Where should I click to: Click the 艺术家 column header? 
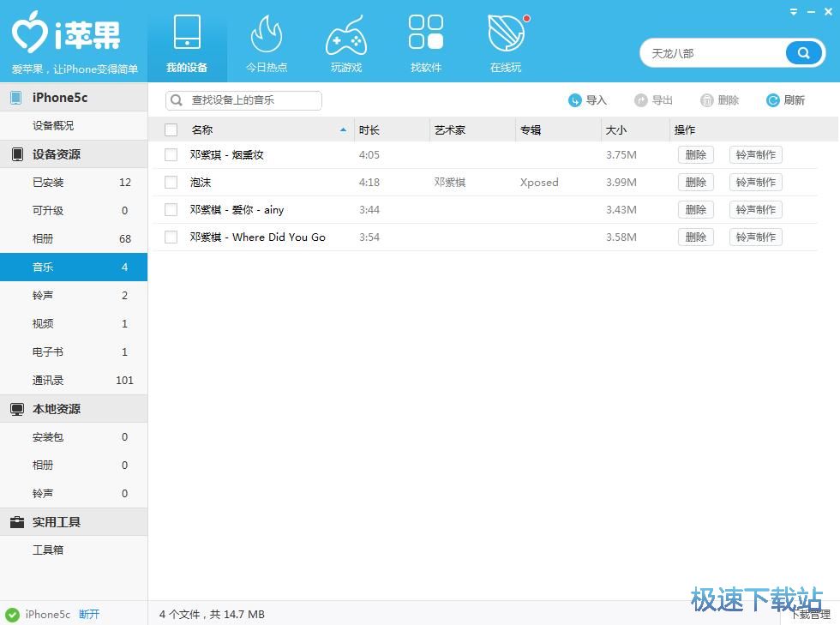450,129
